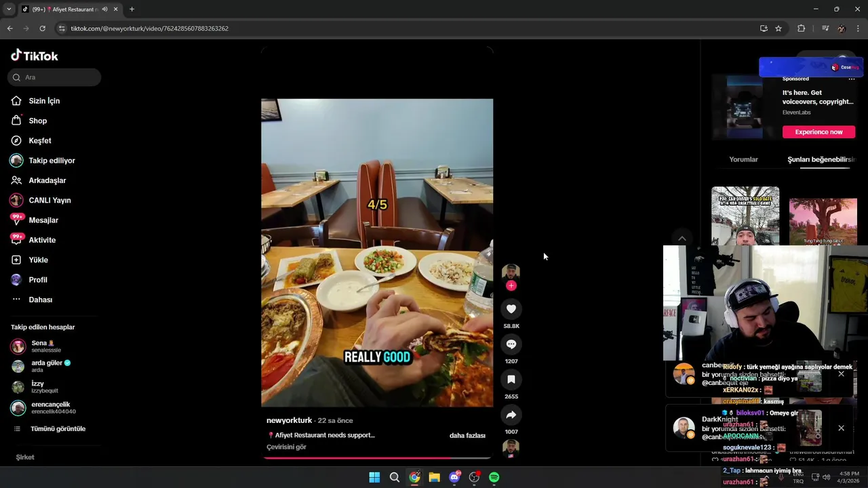Dismiss the DarkKnight notification with X
This screenshot has height=488, width=868.
[841, 428]
